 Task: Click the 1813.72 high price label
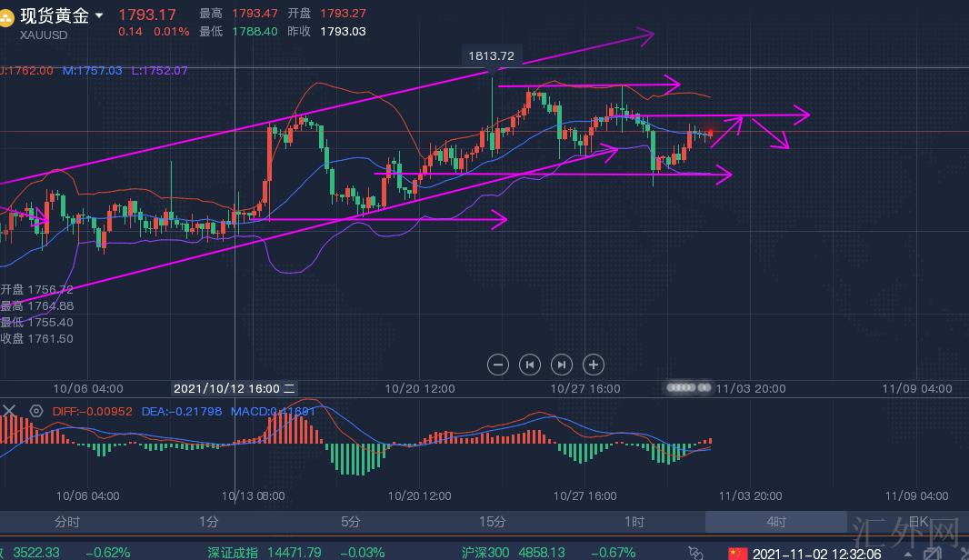click(491, 56)
